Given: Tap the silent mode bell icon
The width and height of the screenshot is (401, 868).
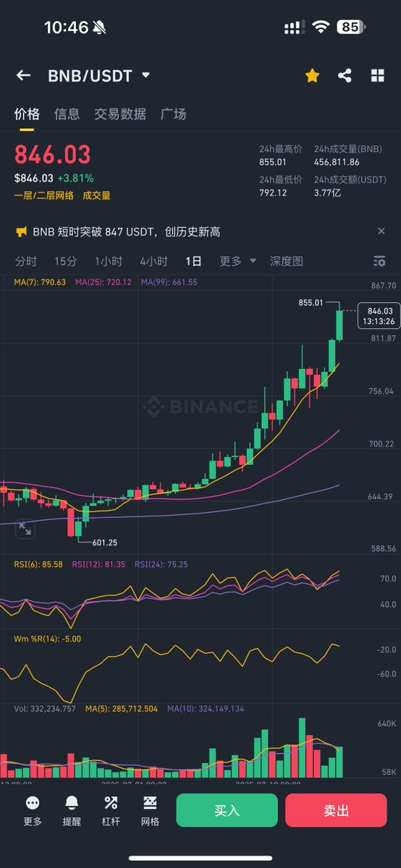Looking at the screenshot, I should (100, 27).
